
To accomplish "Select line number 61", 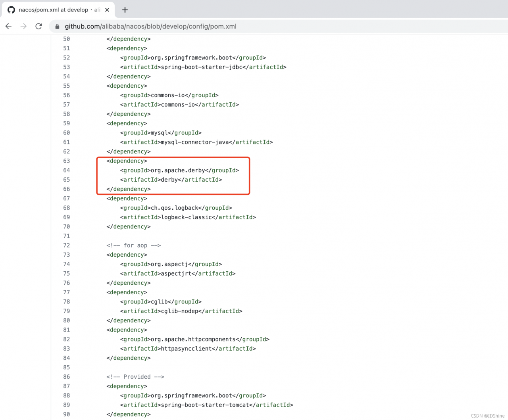I will [66, 142].
